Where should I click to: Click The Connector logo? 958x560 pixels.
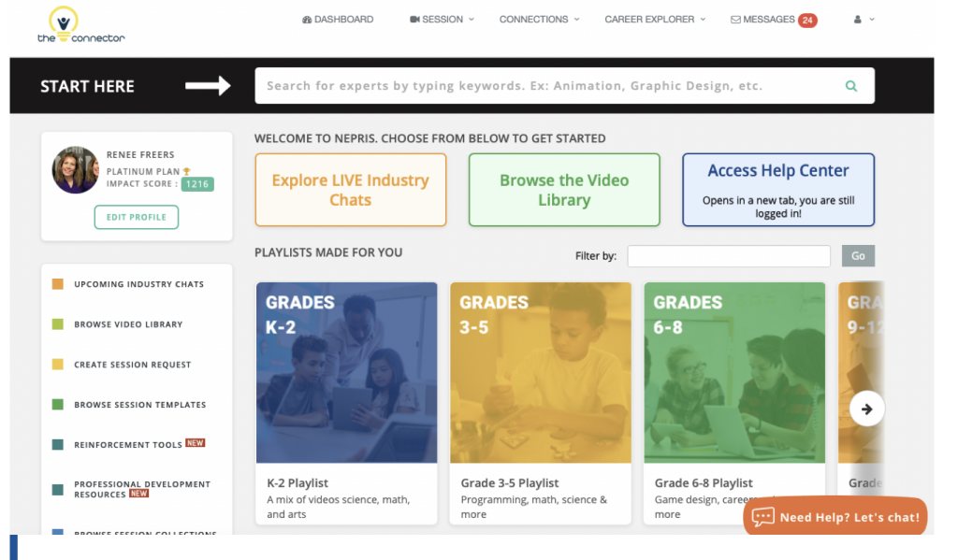80,25
